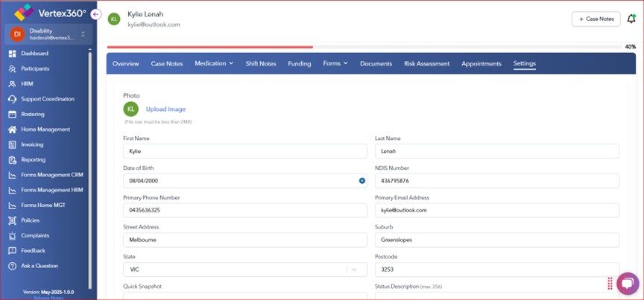Open the Forms tab dropdown
The height and width of the screenshot is (300, 644).
[335, 63]
